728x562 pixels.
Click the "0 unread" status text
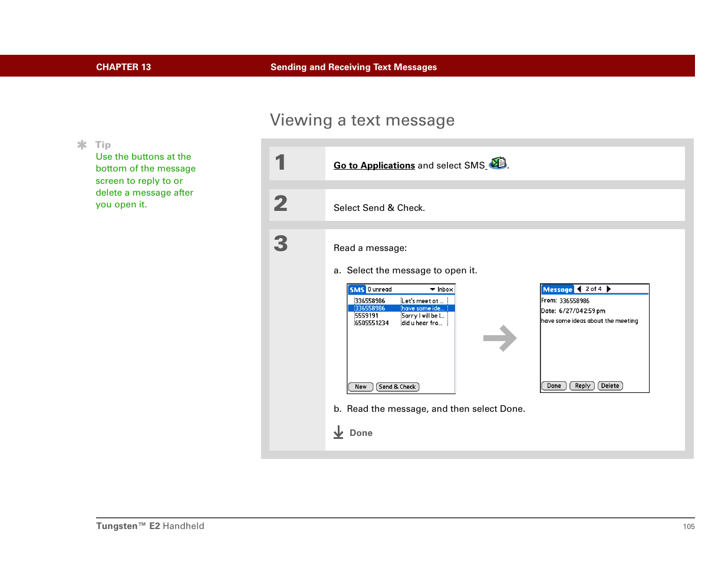(380, 289)
